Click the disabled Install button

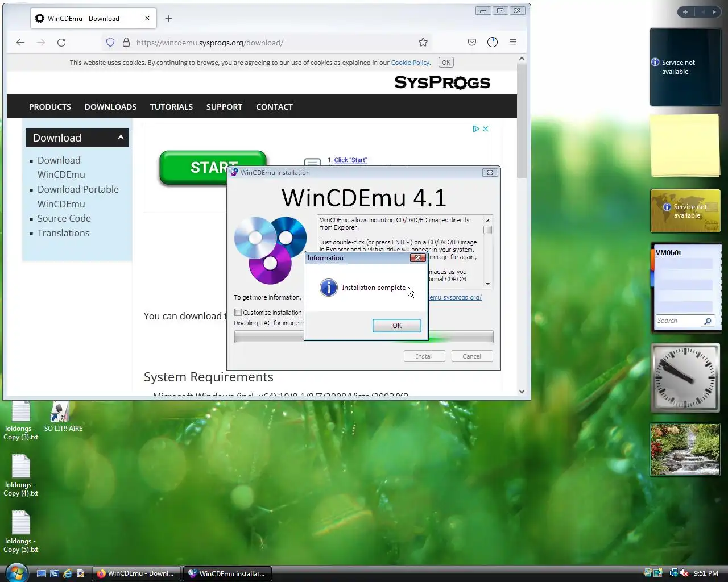424,356
